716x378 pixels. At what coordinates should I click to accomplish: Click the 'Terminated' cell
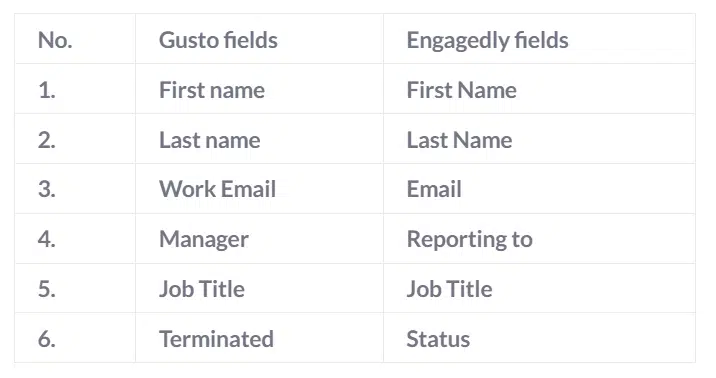tap(259, 337)
